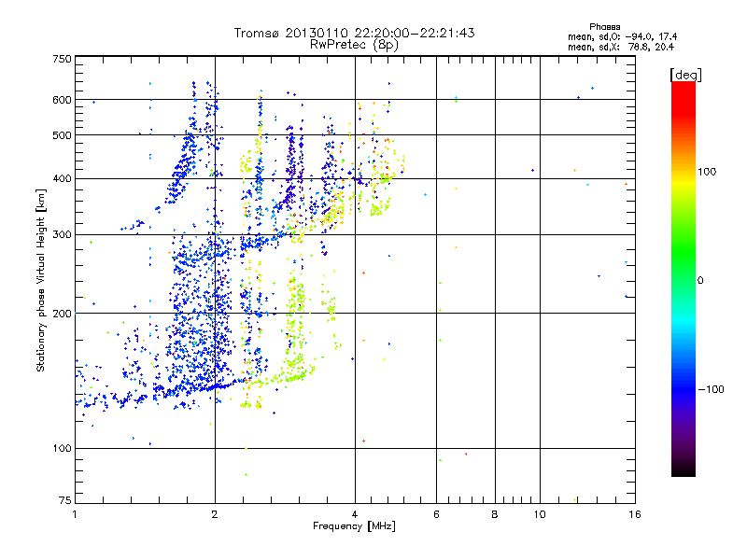The image size is (747, 560).
Task: Click the x-axis tick label '1'
Action: coord(75,514)
